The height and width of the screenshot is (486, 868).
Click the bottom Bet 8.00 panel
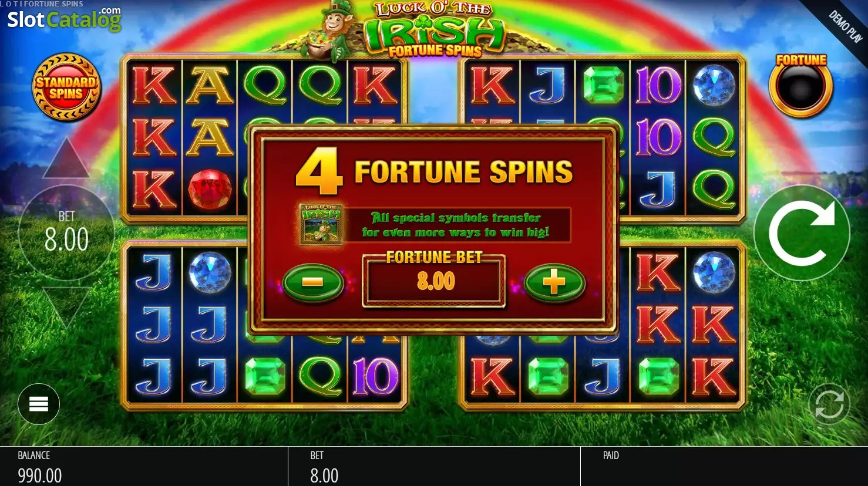pos(434,467)
